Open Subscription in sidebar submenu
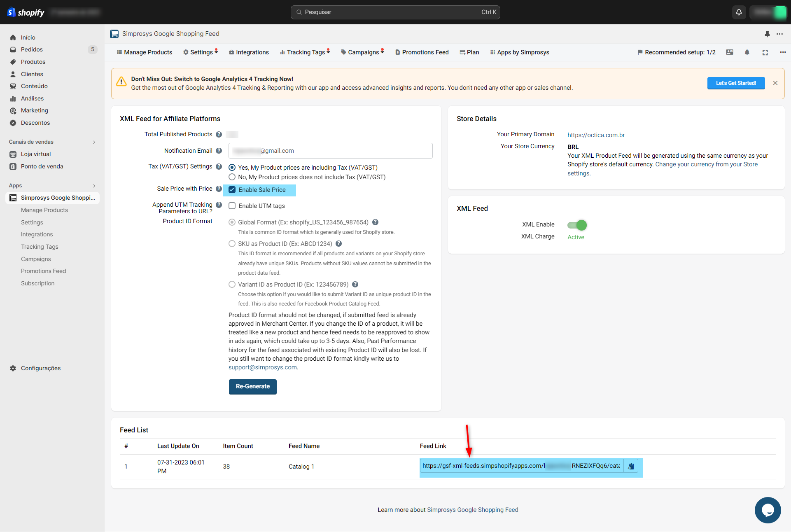Screen dimensions: 791x532 click(x=38, y=283)
